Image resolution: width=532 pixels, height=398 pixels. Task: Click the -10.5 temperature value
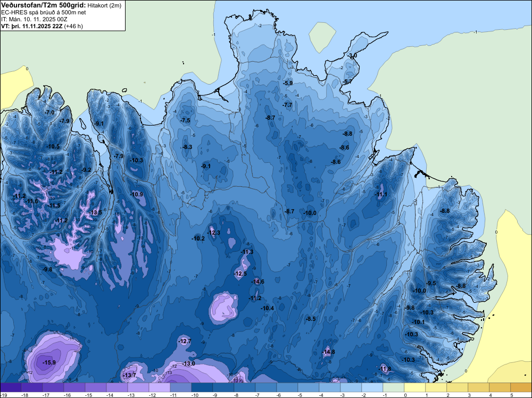[53, 146]
